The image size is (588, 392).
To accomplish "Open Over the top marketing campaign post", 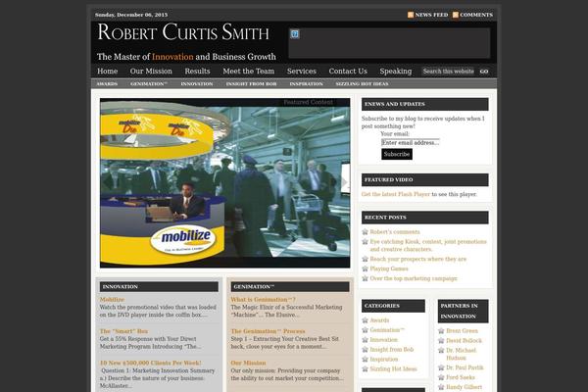I will (414, 278).
